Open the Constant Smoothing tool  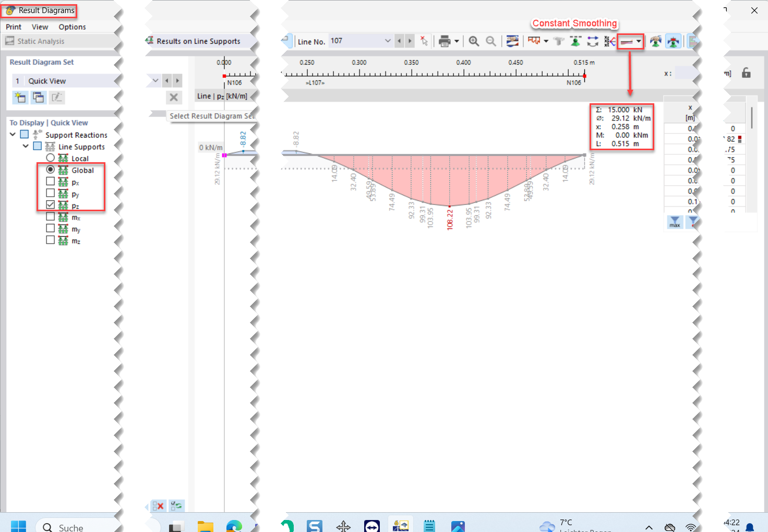point(628,41)
